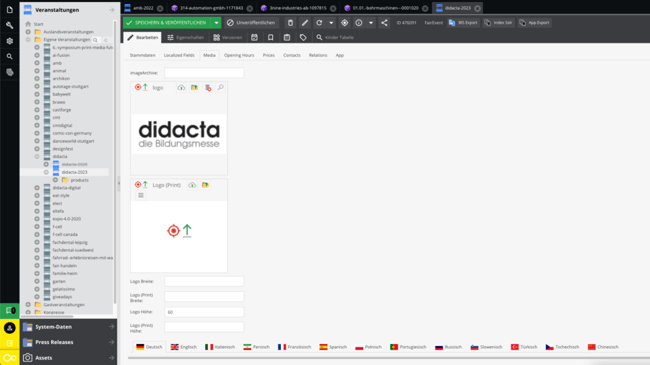Open dropdown arrow beside Speichern & Veröffentlichen

click(x=216, y=23)
